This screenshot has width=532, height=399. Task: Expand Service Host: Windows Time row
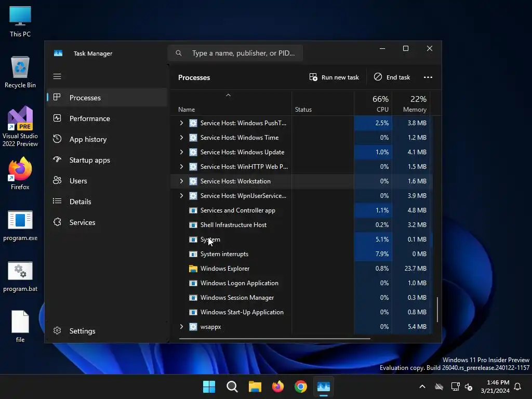(x=181, y=137)
